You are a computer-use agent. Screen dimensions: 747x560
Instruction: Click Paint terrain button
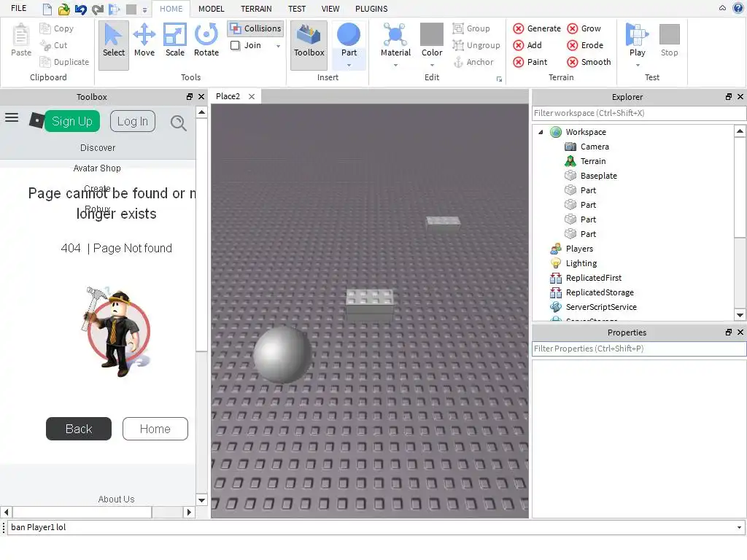tap(530, 62)
